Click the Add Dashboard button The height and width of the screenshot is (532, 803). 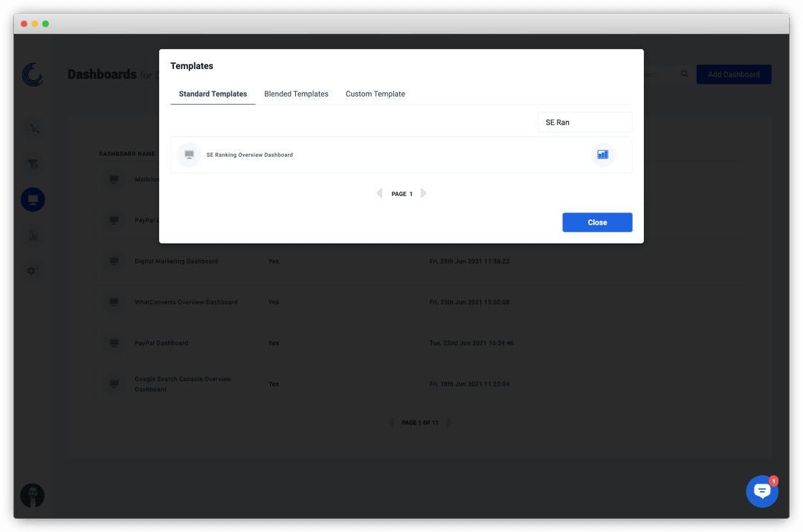pyautogui.click(x=733, y=75)
